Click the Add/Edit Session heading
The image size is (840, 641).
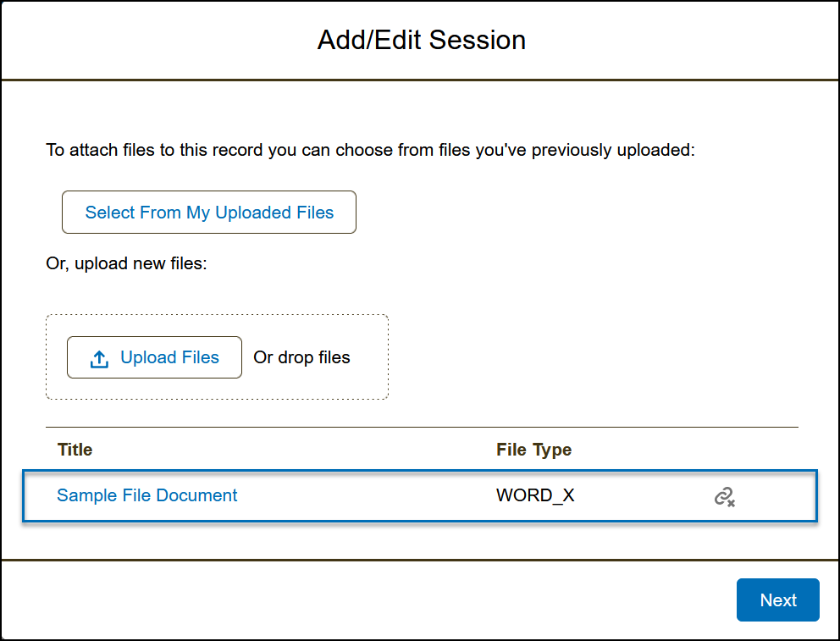421,40
